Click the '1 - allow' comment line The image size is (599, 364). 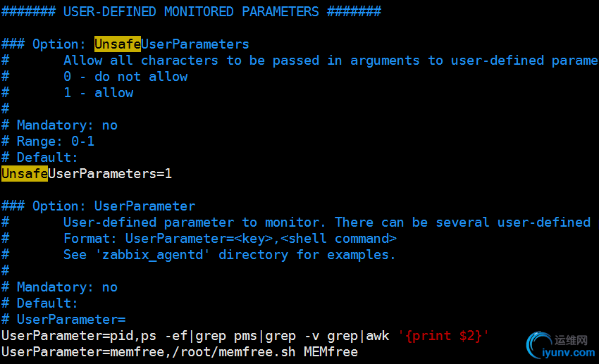[x=99, y=92]
